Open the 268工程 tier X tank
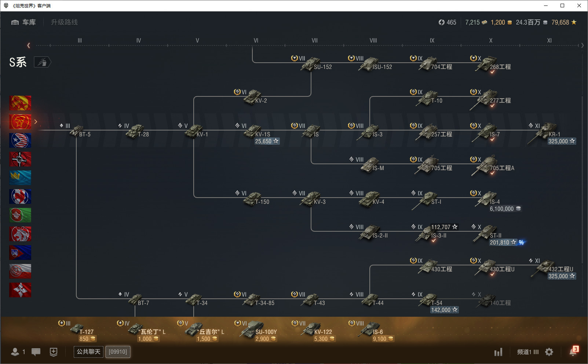588x364 pixels. coord(491,65)
